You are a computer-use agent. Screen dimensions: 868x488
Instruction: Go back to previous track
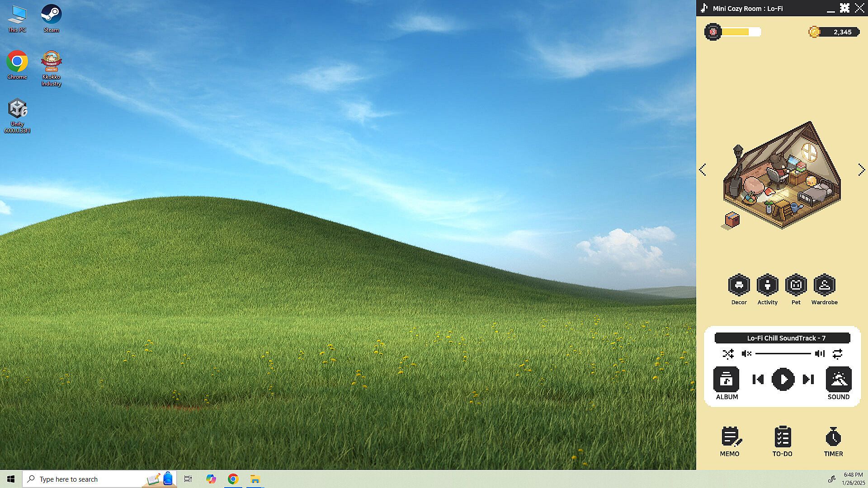(758, 379)
